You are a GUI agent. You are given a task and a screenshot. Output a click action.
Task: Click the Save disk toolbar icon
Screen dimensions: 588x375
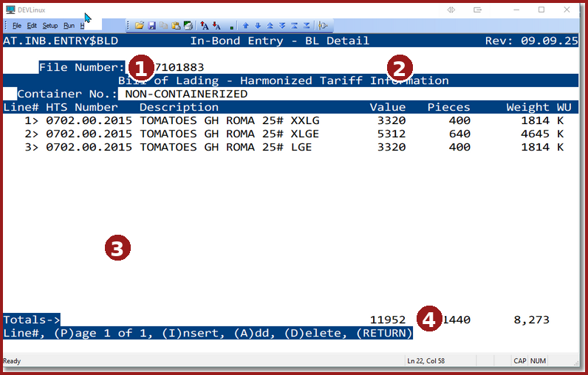tap(151, 25)
